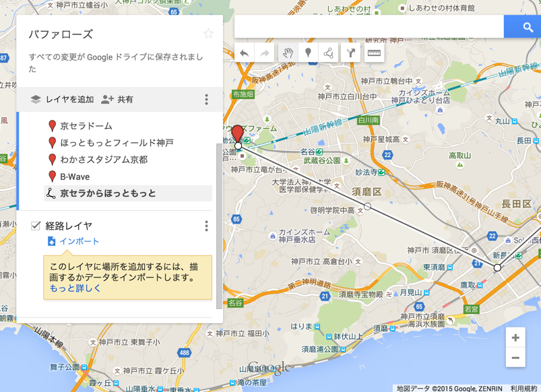The height and width of the screenshot is (392, 541).
Task: Click the 須磨寺宝物殿 map label
Action: (361, 294)
